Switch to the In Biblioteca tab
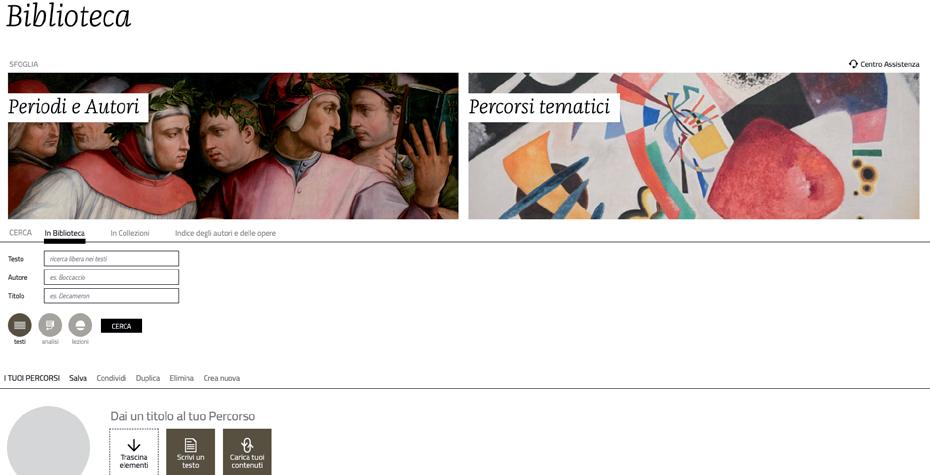Image resolution: width=930 pixels, height=475 pixels. [x=65, y=234]
